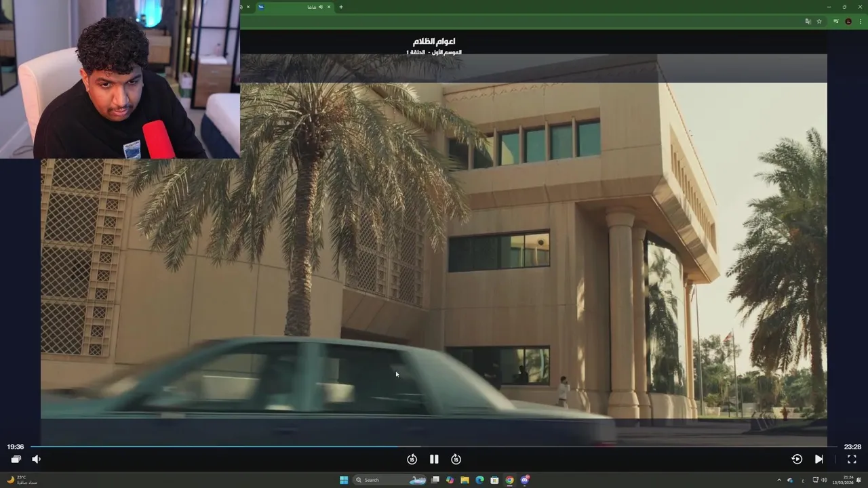Screen dimensions: 868x488
Task: Open Microsoft Store from the taskbar
Action: click(x=494, y=480)
